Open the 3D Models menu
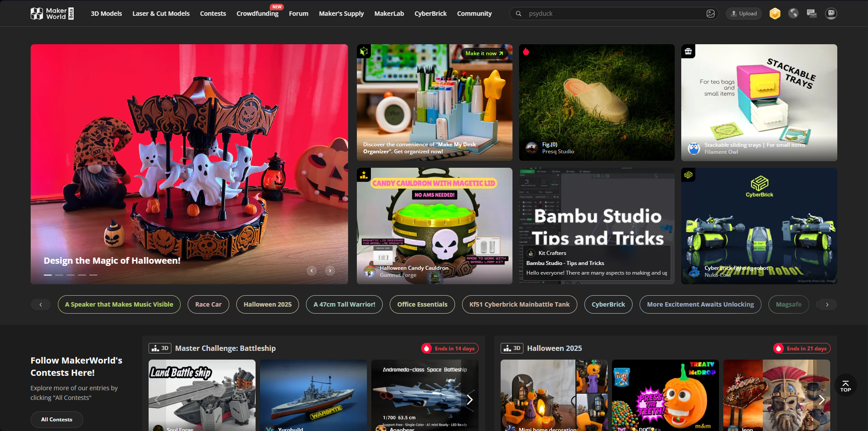 [106, 14]
